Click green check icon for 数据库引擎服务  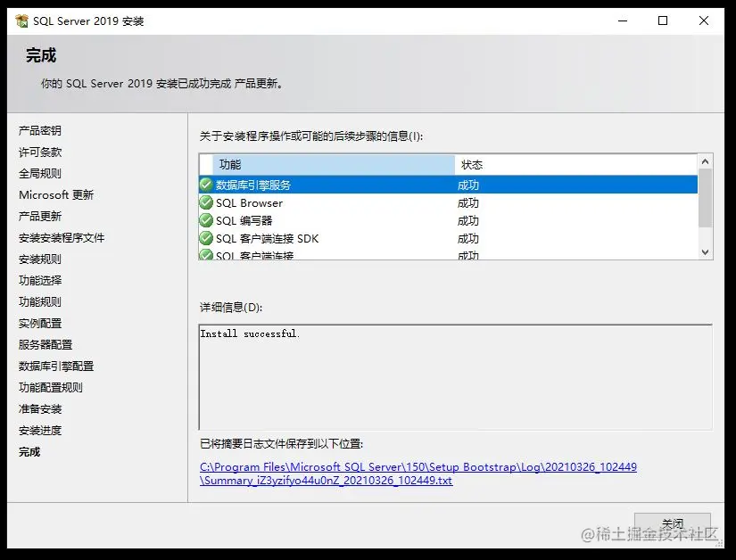pos(206,185)
